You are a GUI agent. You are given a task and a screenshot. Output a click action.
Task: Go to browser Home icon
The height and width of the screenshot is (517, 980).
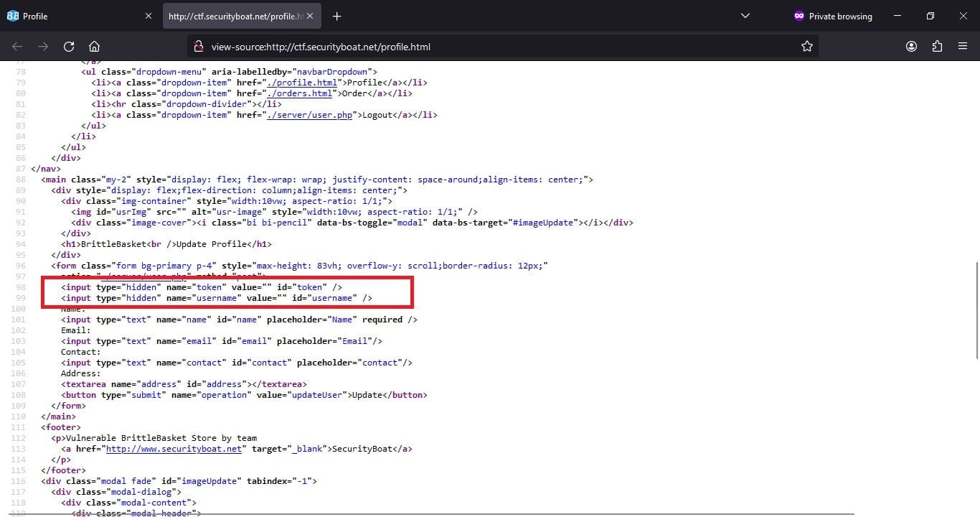(94, 47)
